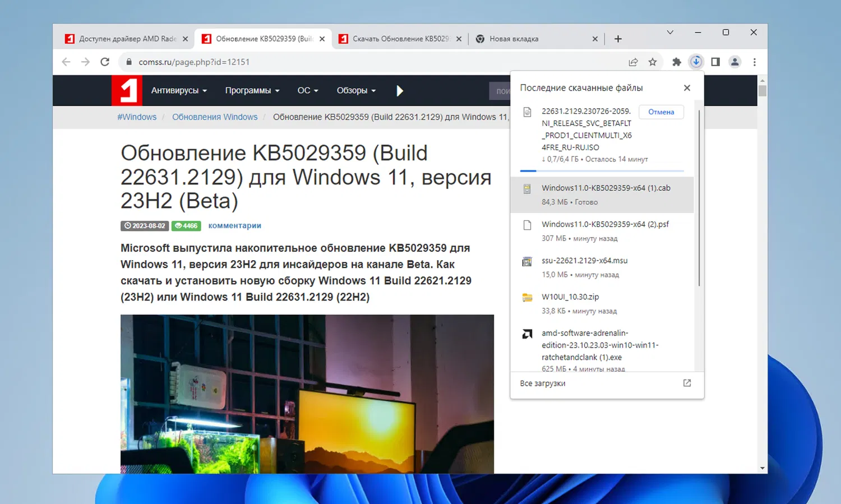Switch to 'Доступен драйвер AMD' tab

click(126, 39)
